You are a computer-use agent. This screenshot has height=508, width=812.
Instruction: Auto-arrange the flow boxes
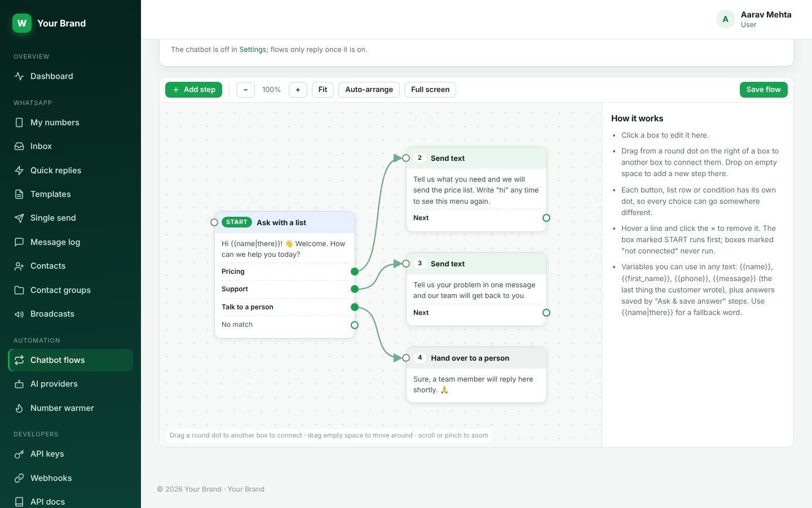pos(369,90)
